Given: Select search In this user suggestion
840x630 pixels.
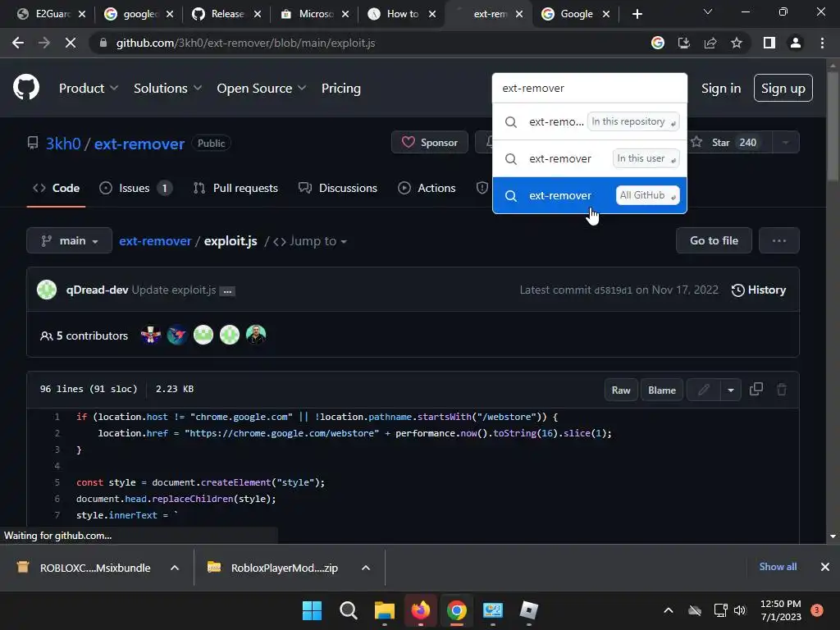Looking at the screenshot, I should [589, 158].
